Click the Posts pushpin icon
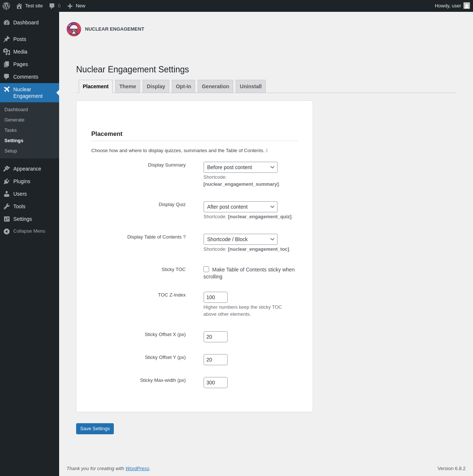473x476 pixels. pos(7,39)
